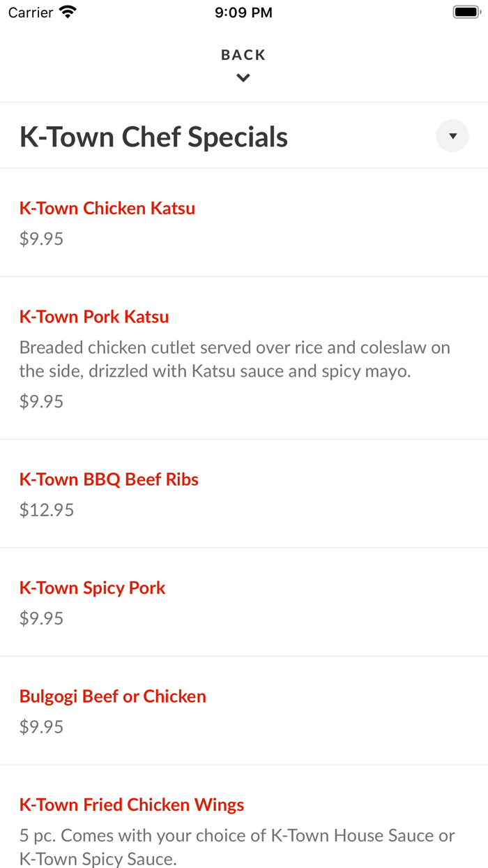488x868 pixels.
Task: Open K-Town Fried Chicken Wings
Action: (x=132, y=805)
